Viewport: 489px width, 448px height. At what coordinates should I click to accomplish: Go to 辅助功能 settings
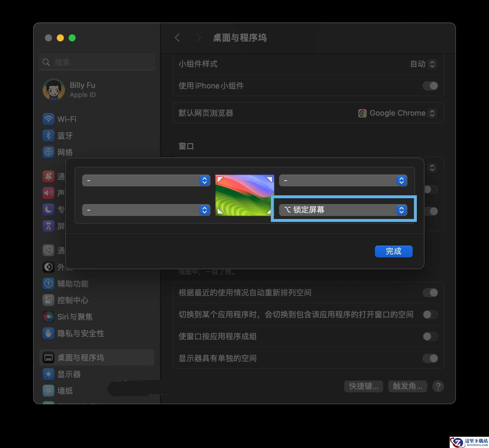66,283
